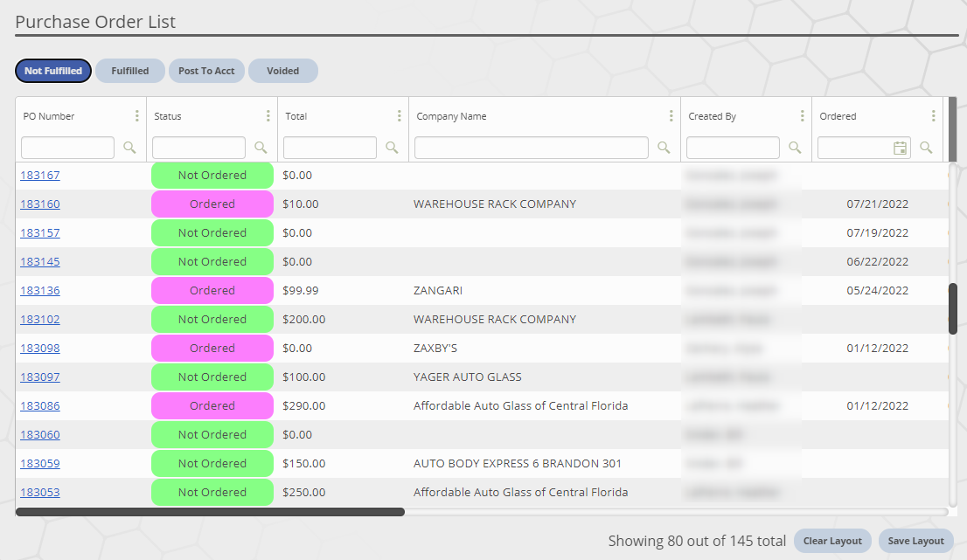This screenshot has height=560, width=967.
Task: Open purchase order 183136
Action: [x=40, y=290]
